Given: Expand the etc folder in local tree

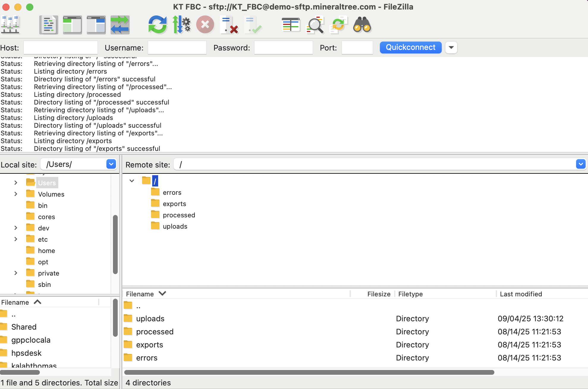Looking at the screenshot, I should [16, 239].
